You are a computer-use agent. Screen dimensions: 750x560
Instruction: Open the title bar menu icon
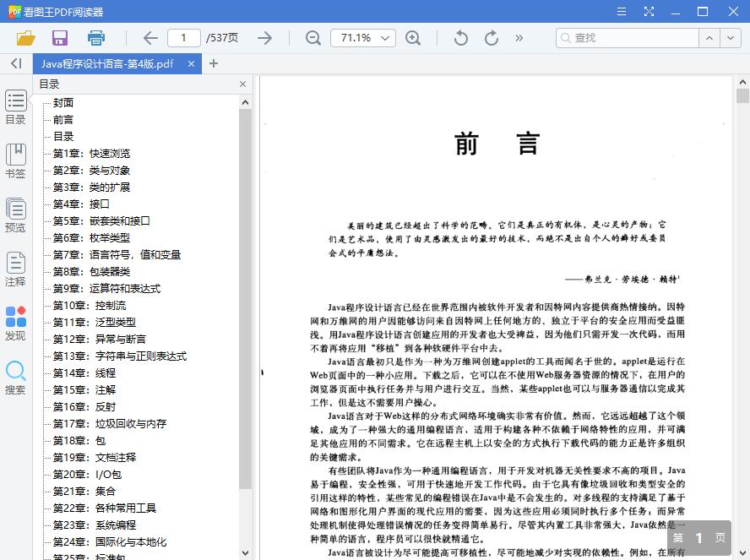[622, 12]
